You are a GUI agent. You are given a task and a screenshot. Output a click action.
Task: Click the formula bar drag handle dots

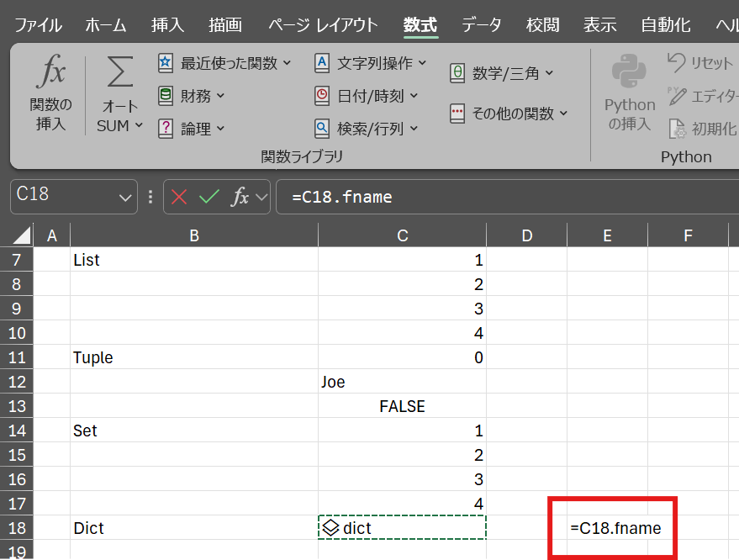[x=150, y=197]
